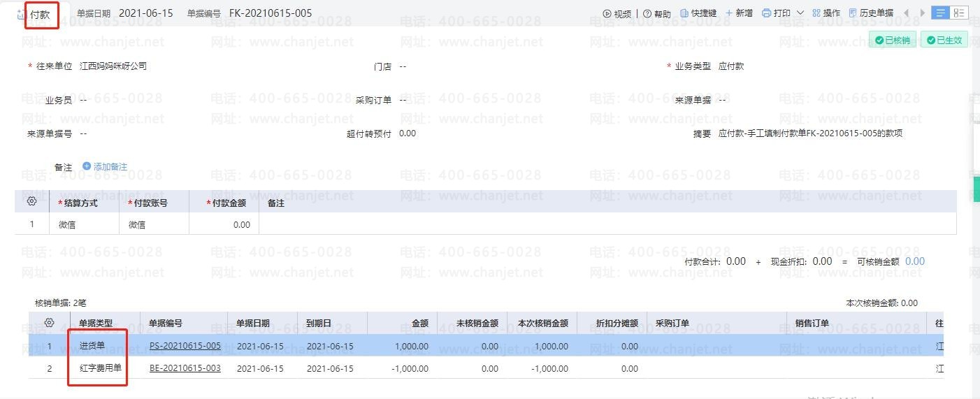Open 历史单据 history documents
Screen dimensions: 980x399
click(871, 13)
